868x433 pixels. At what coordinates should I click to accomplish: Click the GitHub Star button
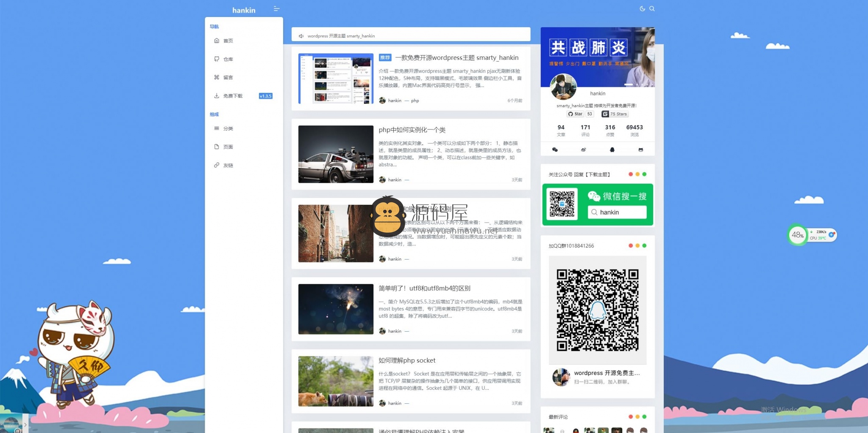pos(575,114)
